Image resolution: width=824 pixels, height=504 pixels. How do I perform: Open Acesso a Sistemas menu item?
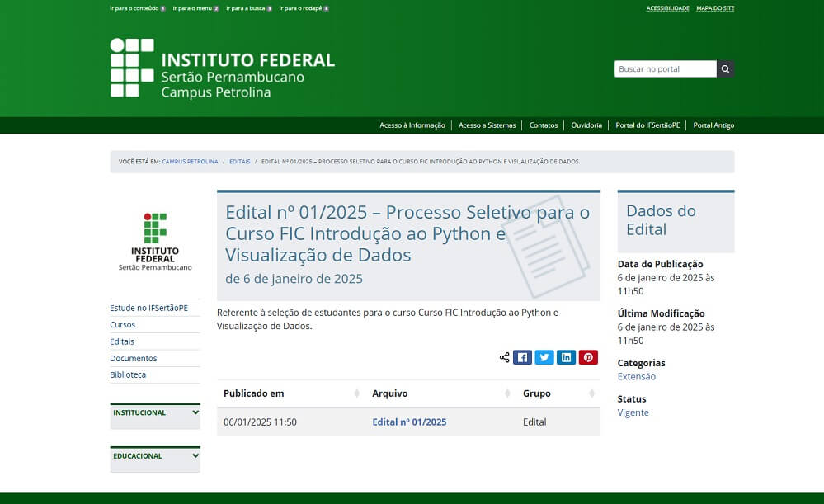(487, 125)
